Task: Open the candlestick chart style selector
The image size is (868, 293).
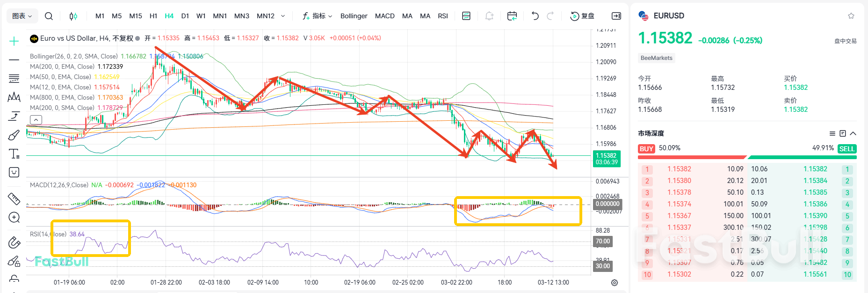Action: (x=73, y=16)
